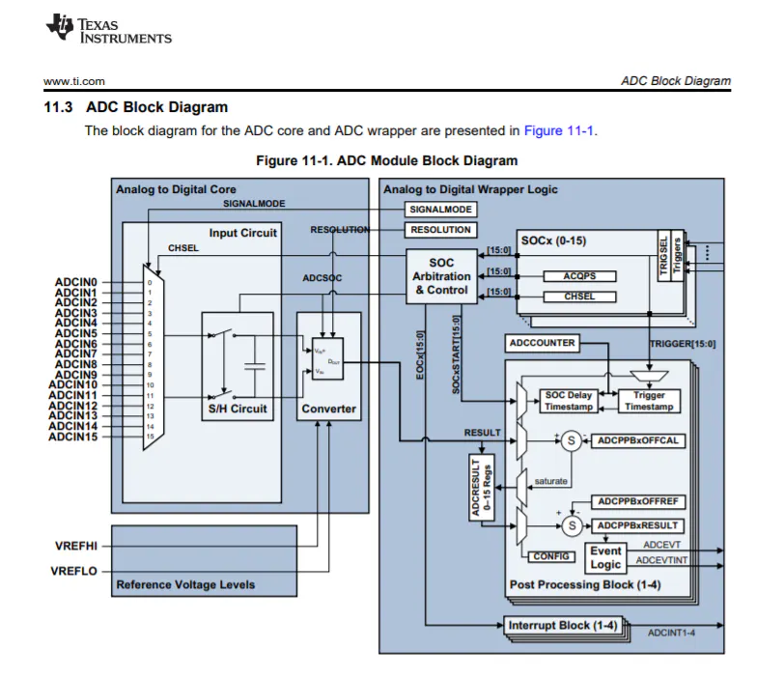Click the ADCIN11 input label
784x678 pixels.
pos(73,396)
